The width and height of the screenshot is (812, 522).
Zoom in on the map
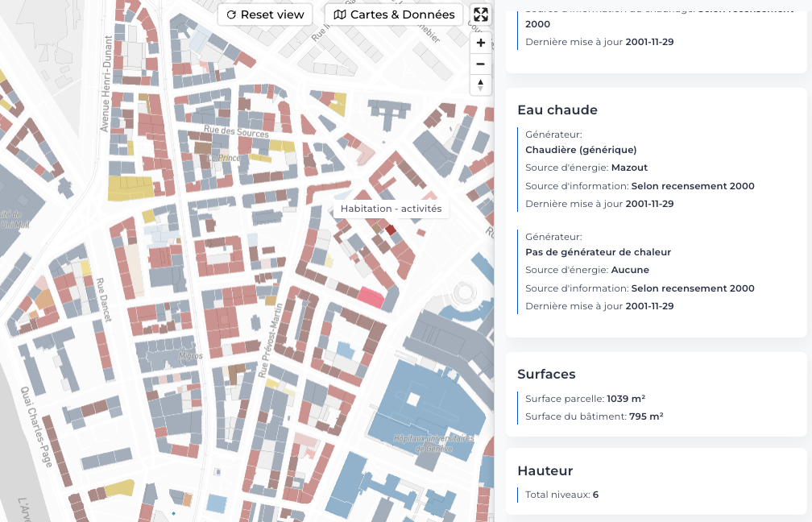click(x=480, y=43)
